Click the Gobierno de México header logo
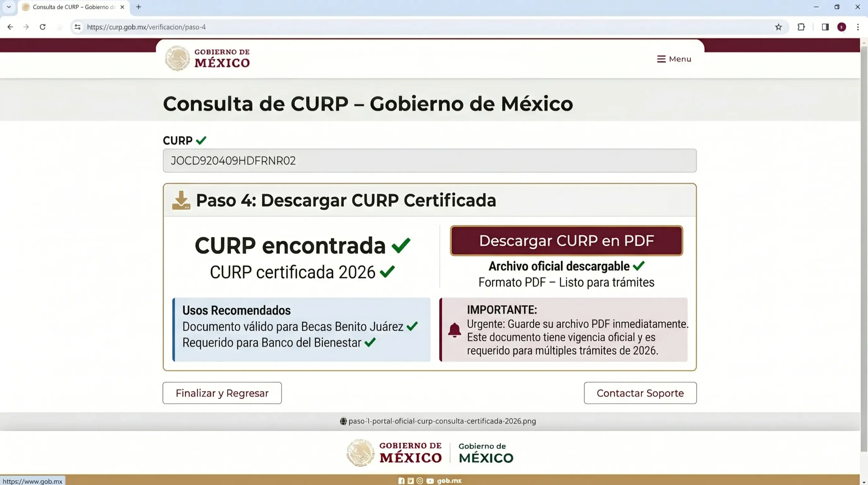868x485 pixels. [x=207, y=58]
